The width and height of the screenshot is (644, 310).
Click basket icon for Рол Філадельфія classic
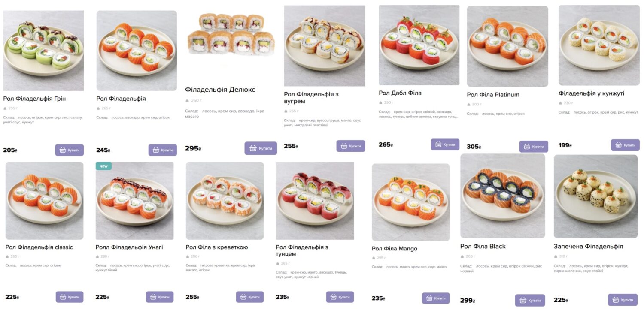pyautogui.click(x=63, y=297)
